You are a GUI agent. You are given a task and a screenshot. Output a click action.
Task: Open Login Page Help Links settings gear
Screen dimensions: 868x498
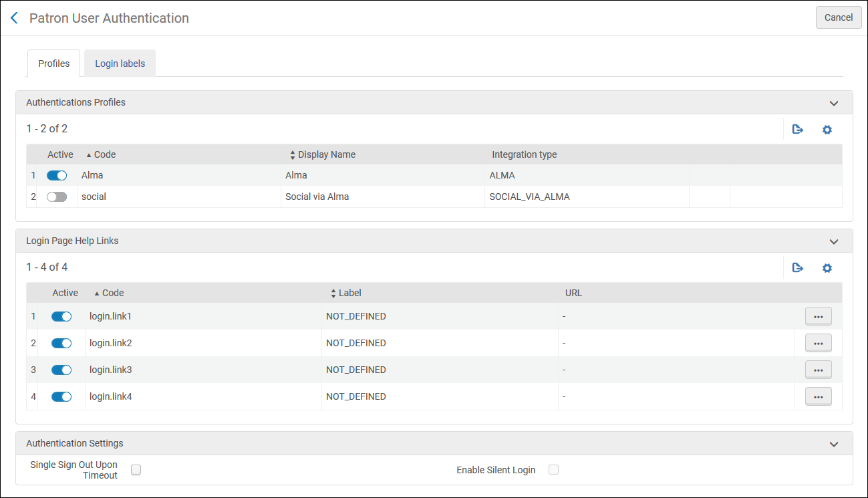(x=827, y=268)
